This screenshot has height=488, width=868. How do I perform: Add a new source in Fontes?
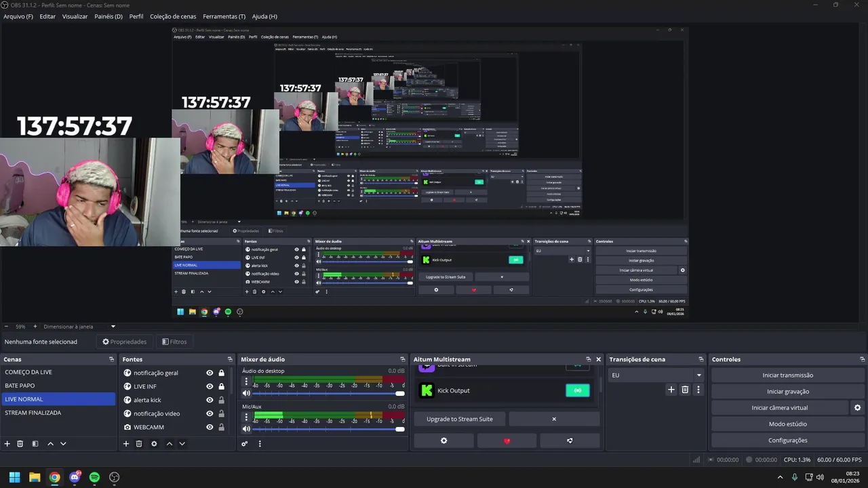(125, 444)
